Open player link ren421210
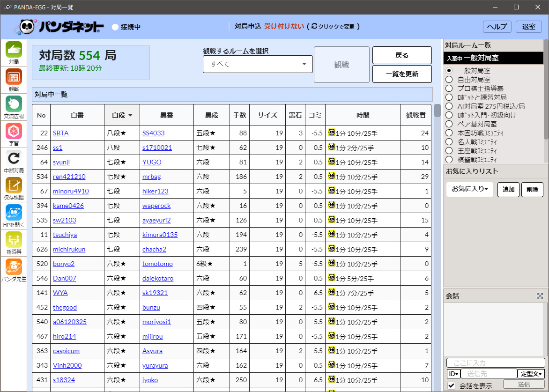Image resolution: width=549 pixels, height=392 pixels. [69, 177]
